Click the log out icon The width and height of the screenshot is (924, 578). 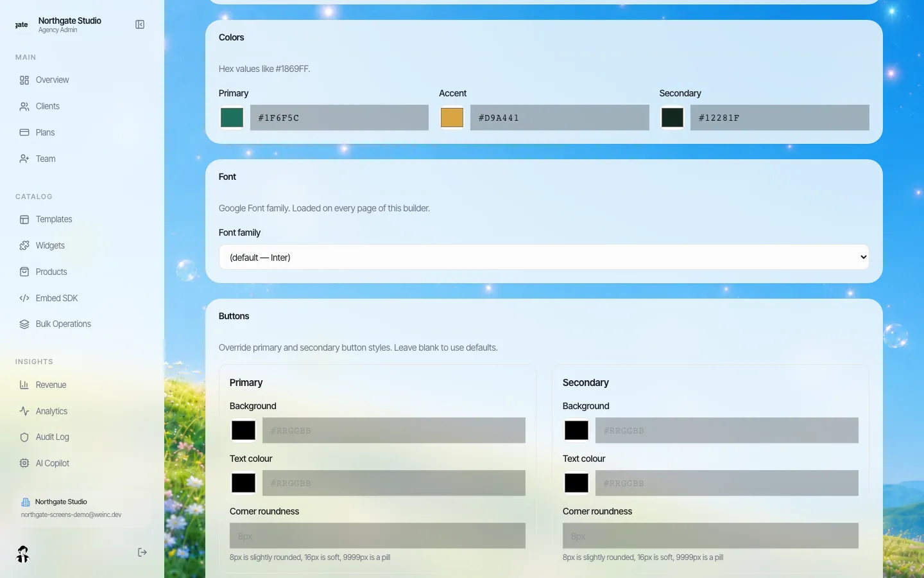pos(142,552)
